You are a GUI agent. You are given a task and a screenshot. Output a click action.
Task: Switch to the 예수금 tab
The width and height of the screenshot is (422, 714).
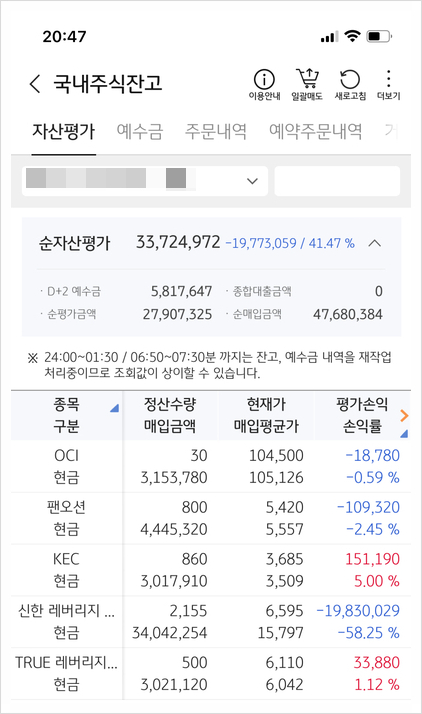140,131
